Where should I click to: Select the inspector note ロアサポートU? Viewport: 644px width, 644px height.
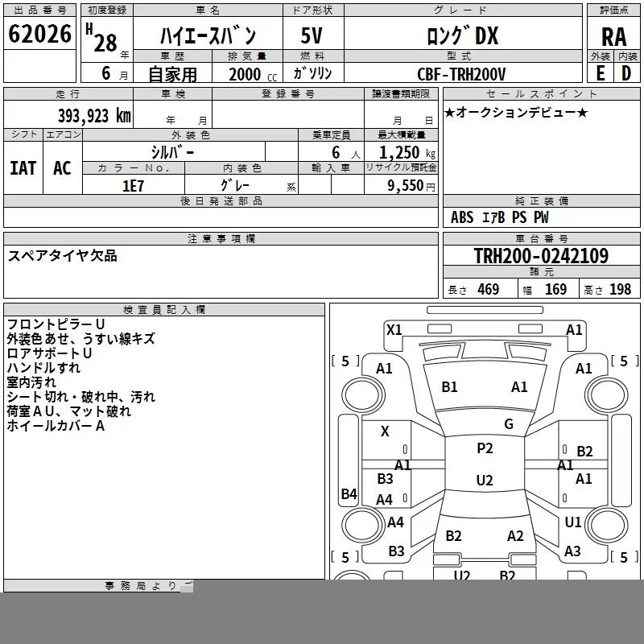[49, 353]
